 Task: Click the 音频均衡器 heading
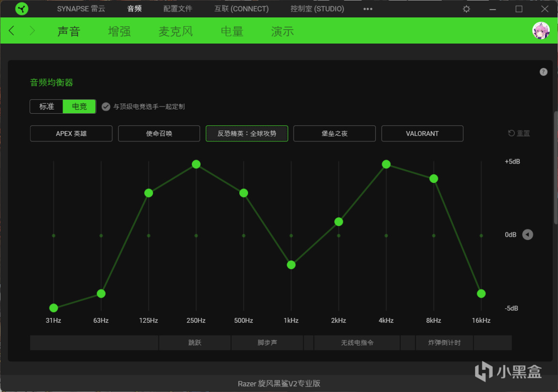click(52, 83)
